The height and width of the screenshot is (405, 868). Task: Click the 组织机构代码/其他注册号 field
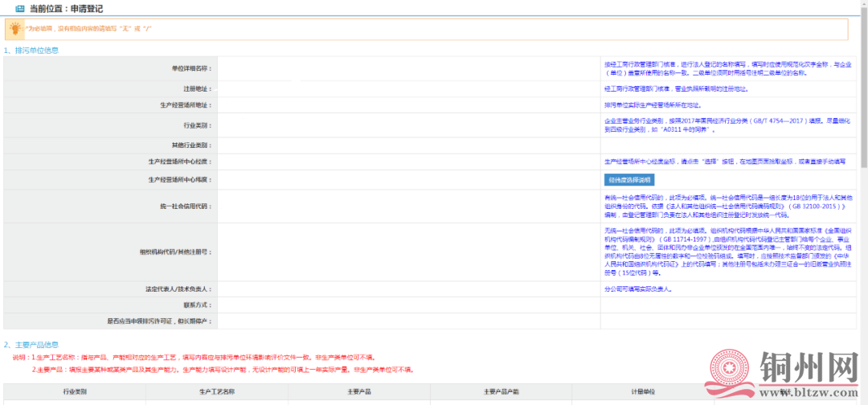[408, 252]
